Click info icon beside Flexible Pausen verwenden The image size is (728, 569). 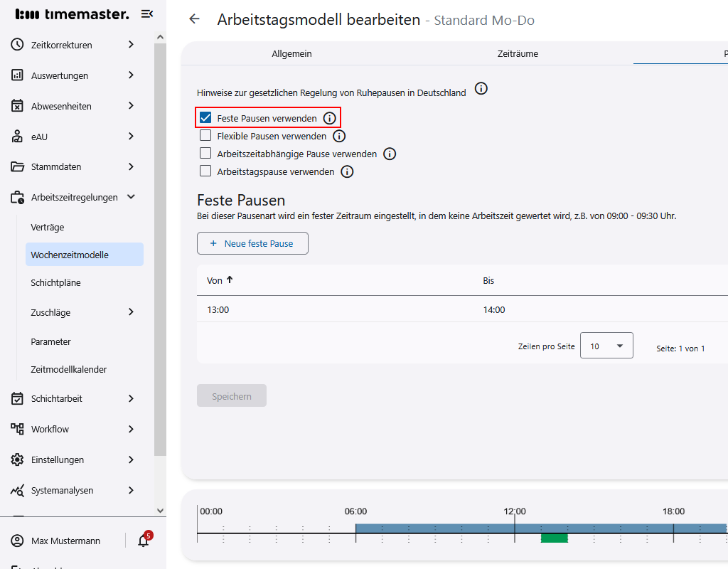click(339, 136)
